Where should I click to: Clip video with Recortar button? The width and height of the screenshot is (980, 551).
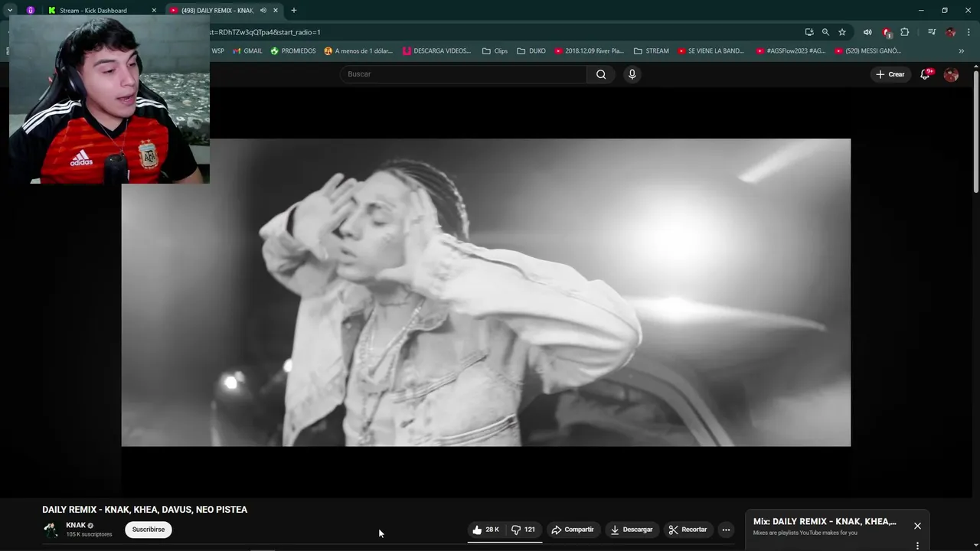click(x=688, y=530)
